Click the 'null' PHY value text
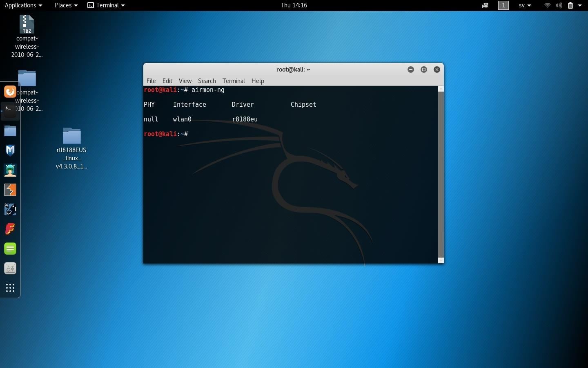 (x=151, y=119)
